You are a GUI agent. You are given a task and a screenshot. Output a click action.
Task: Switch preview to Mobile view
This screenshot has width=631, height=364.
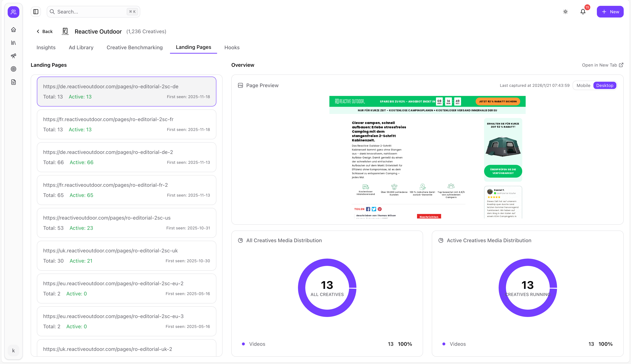(583, 86)
